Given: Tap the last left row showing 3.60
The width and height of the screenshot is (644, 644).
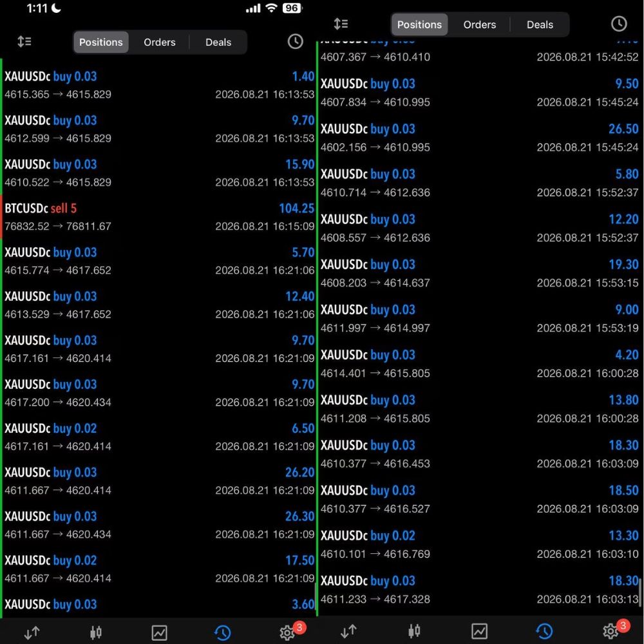Looking at the screenshot, I should point(158,604).
